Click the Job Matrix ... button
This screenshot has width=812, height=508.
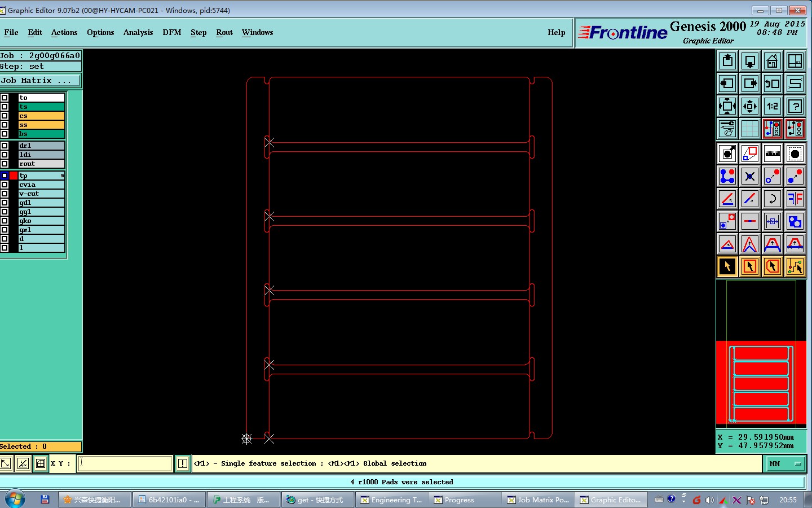pyautogui.click(x=41, y=81)
